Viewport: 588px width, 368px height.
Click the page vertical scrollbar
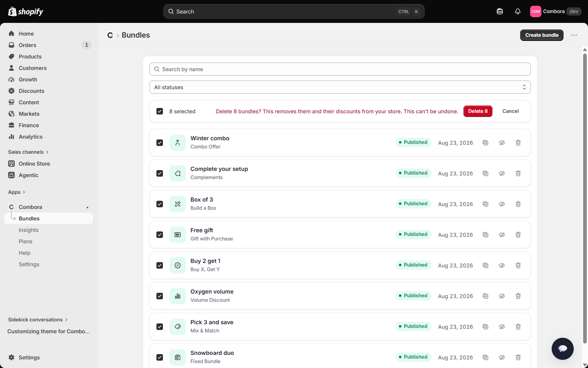585,198
